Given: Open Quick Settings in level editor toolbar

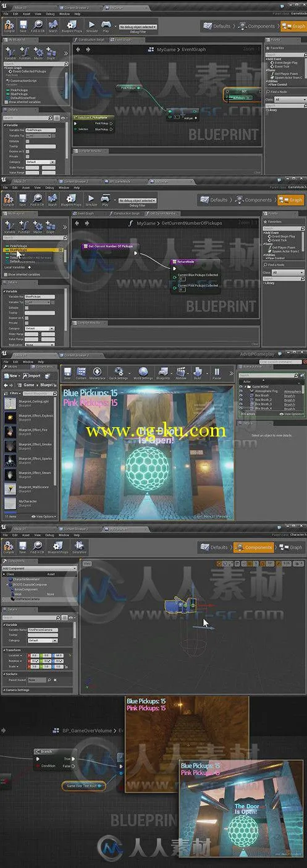Looking at the screenshot, I should [x=118, y=375].
